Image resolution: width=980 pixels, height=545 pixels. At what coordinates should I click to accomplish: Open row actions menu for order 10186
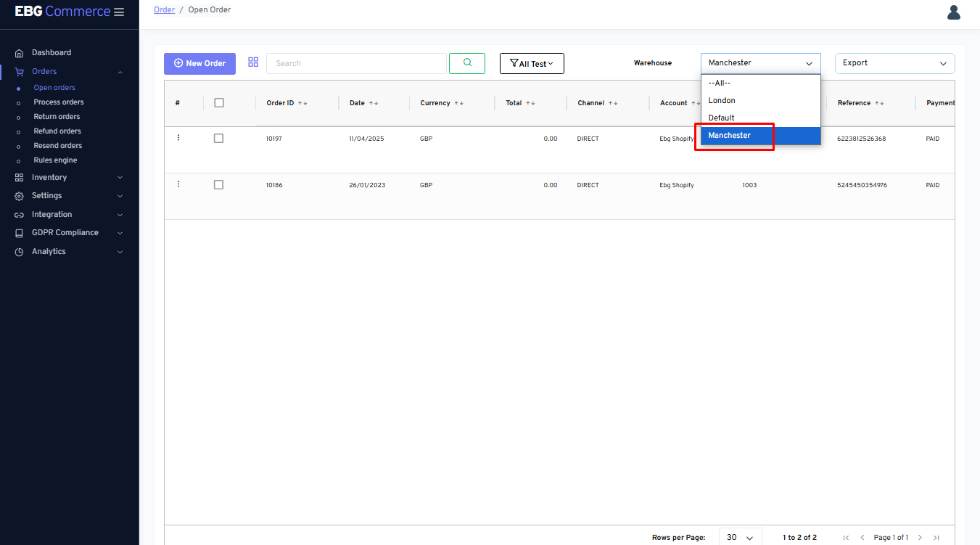[x=178, y=184]
